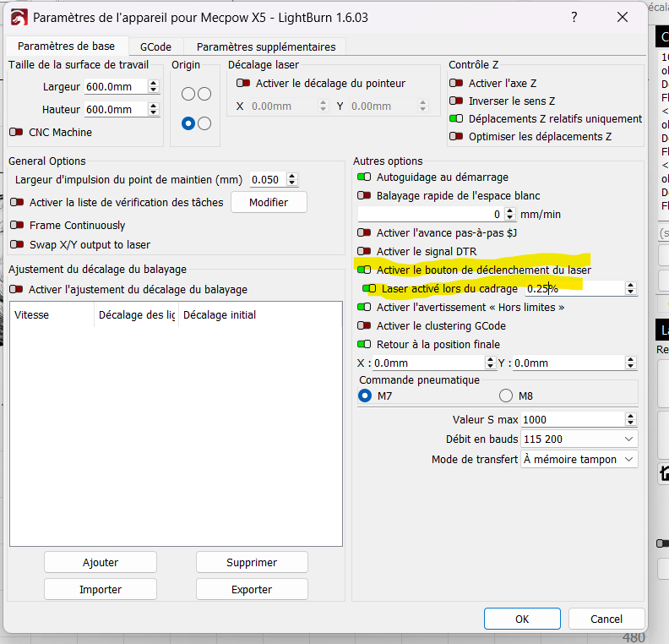Increase Valeur S max stepper
The width and height of the screenshot is (669, 644).
tap(630, 416)
